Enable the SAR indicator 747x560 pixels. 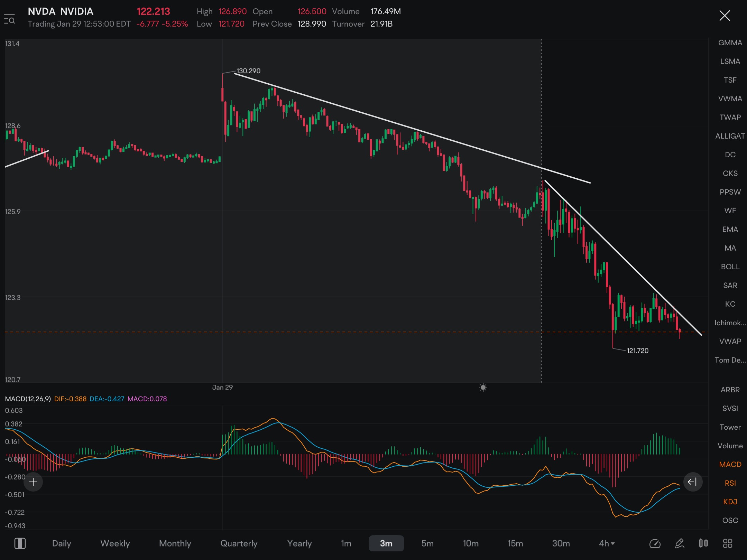pyautogui.click(x=730, y=286)
